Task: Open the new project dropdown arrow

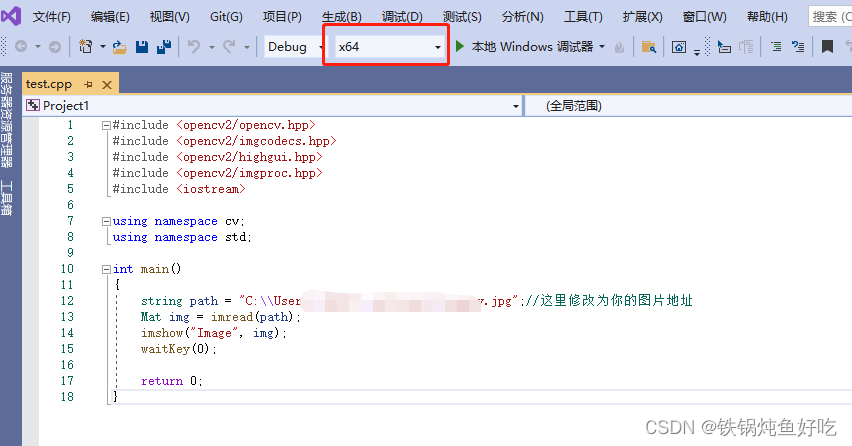Action: click(x=103, y=47)
